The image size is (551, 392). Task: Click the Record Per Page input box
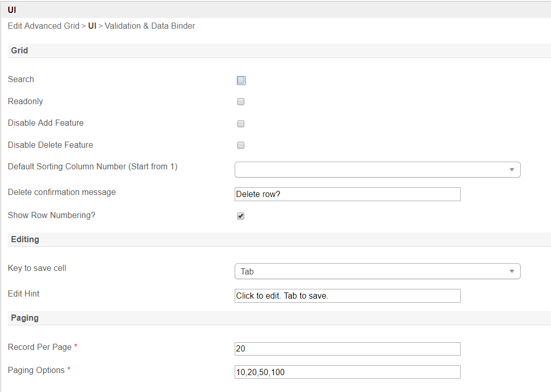(347, 349)
